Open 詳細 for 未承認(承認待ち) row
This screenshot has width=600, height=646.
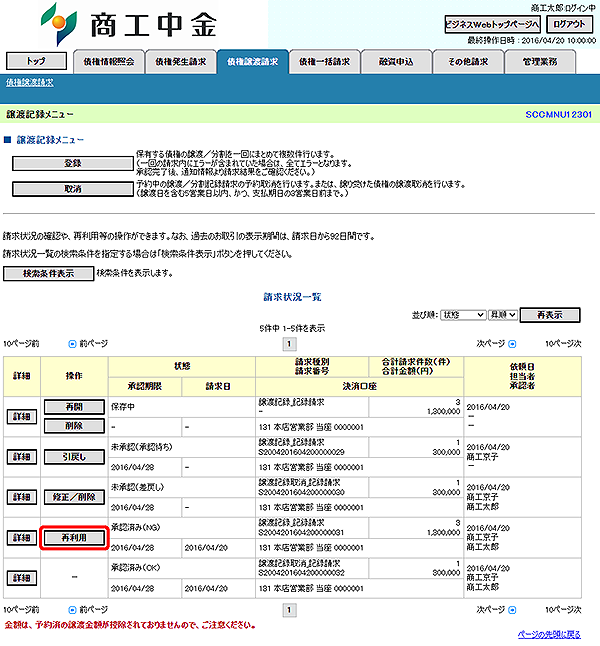pyautogui.click(x=22, y=457)
